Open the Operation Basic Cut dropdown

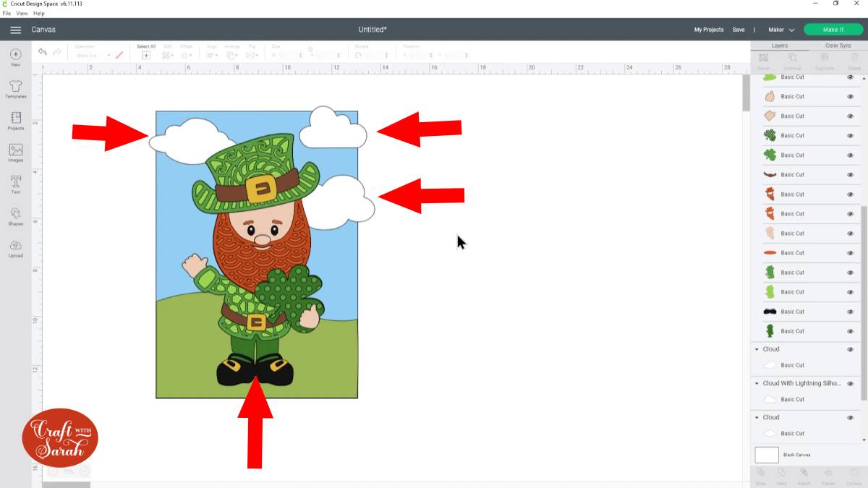(x=93, y=55)
